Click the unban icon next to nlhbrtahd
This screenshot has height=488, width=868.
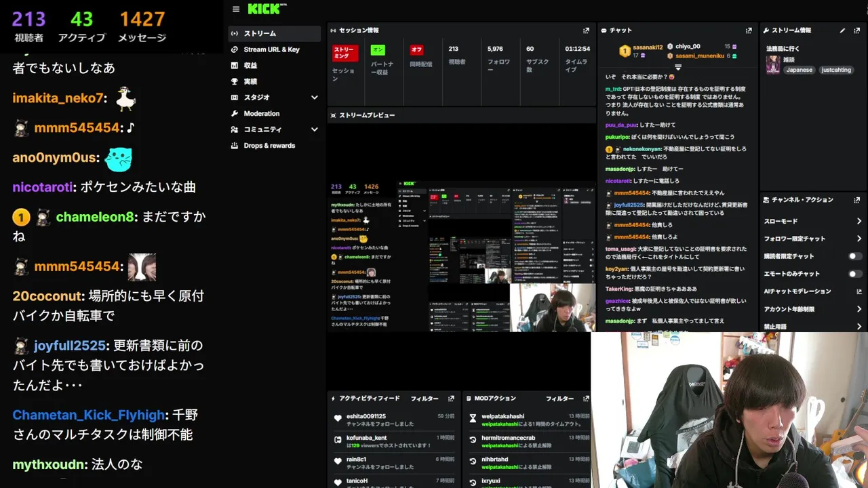[473, 461]
